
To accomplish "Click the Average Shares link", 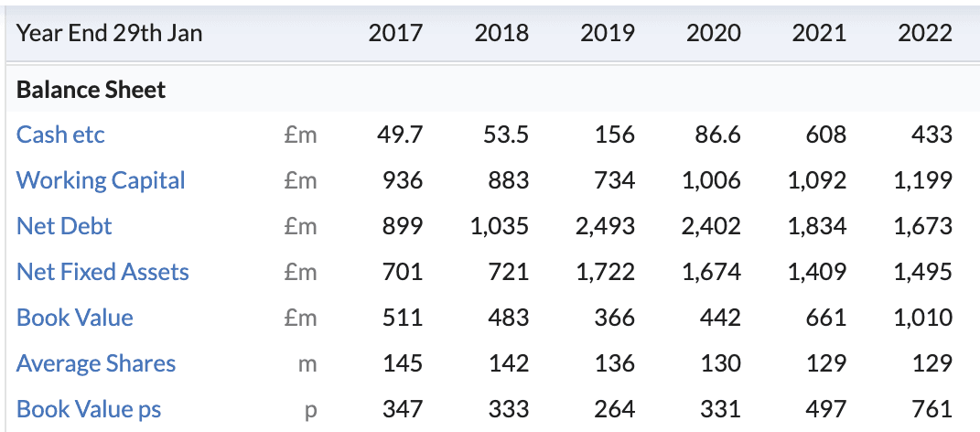I will (x=96, y=363).
